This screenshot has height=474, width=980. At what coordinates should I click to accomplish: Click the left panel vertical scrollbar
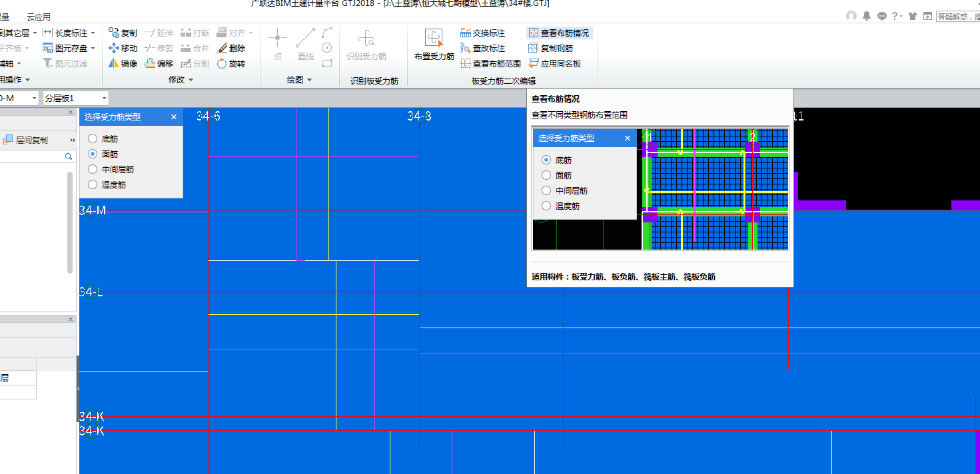click(x=70, y=222)
